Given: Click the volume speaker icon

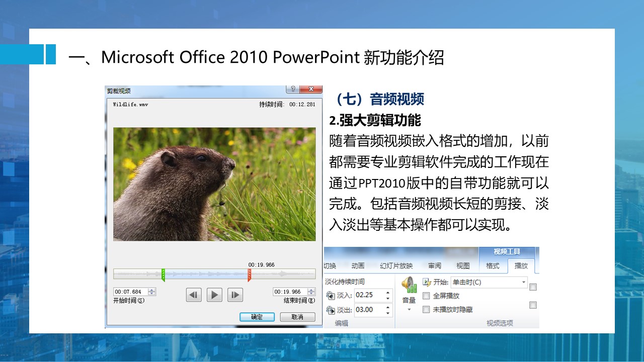Looking at the screenshot, I should pyautogui.click(x=410, y=285).
